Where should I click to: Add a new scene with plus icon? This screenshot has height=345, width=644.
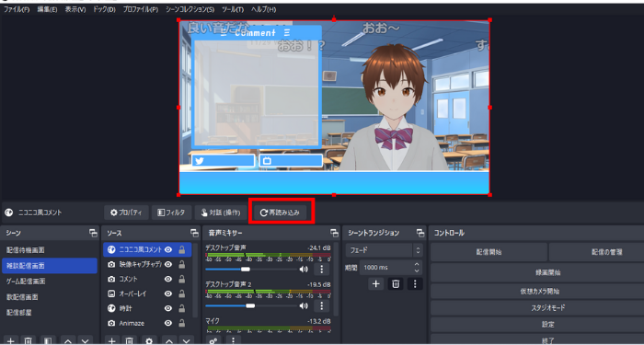[11, 340]
